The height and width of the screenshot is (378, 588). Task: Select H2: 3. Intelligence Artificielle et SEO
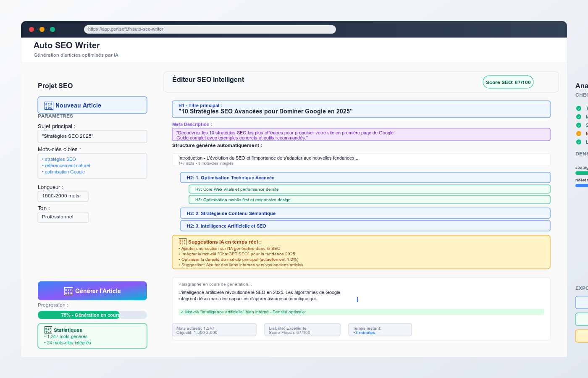(x=365, y=226)
